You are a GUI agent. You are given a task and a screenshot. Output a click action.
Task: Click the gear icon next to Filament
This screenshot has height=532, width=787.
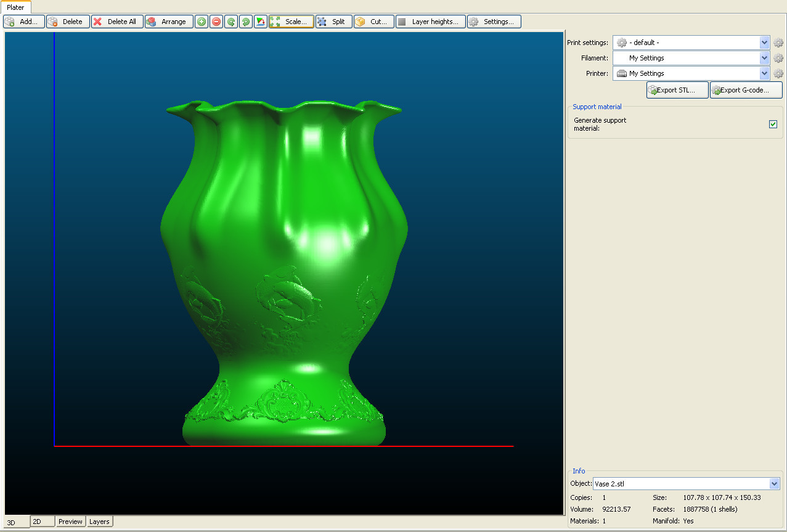tap(778, 58)
